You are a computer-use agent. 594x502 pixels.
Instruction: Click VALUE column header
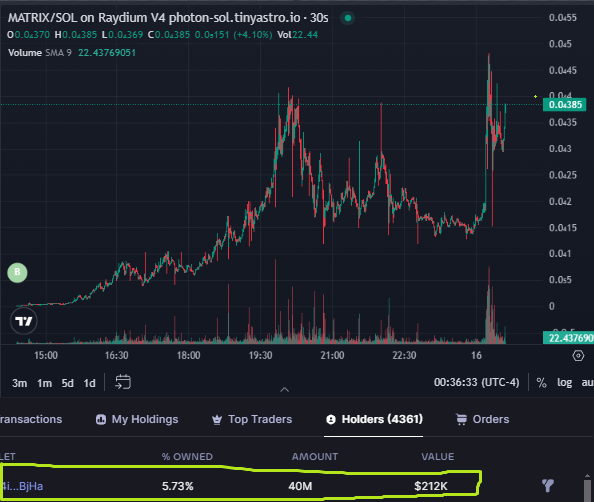(438, 457)
